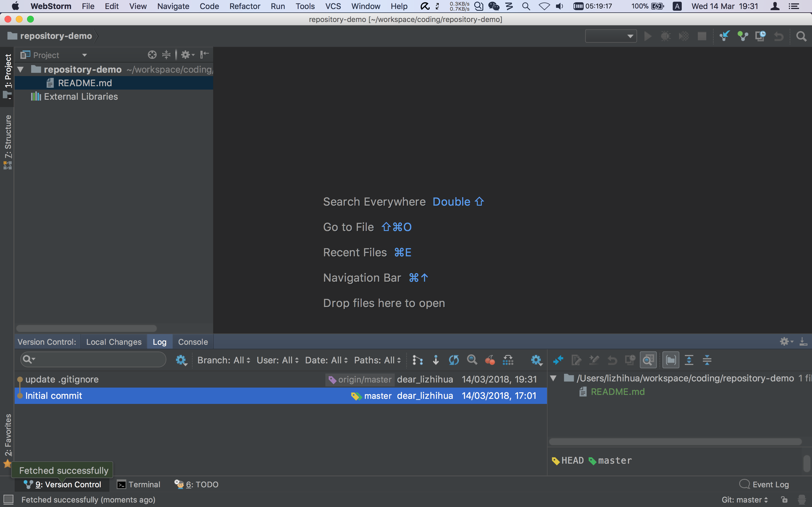The width and height of the screenshot is (812, 507).
Task: Open the Terminal tool window button
Action: (x=139, y=484)
